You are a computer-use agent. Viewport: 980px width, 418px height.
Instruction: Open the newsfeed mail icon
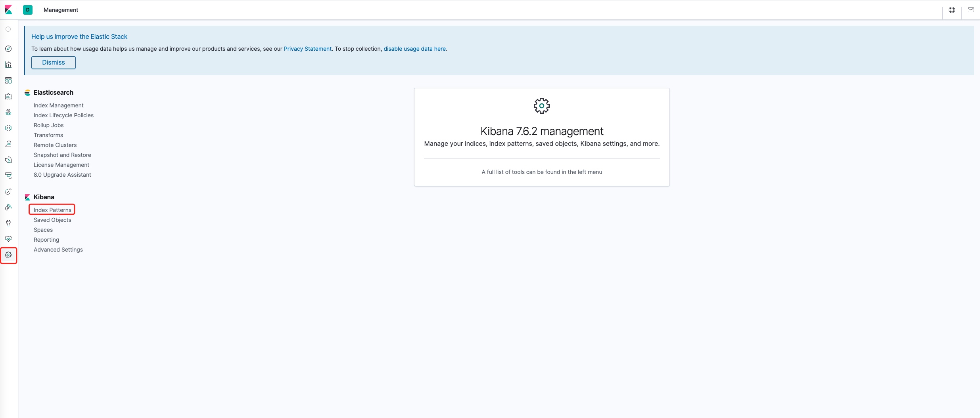[971, 10]
